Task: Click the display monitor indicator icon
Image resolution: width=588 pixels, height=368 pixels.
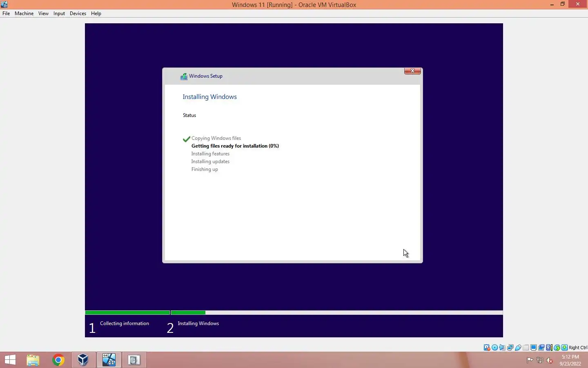Action: tap(533, 348)
